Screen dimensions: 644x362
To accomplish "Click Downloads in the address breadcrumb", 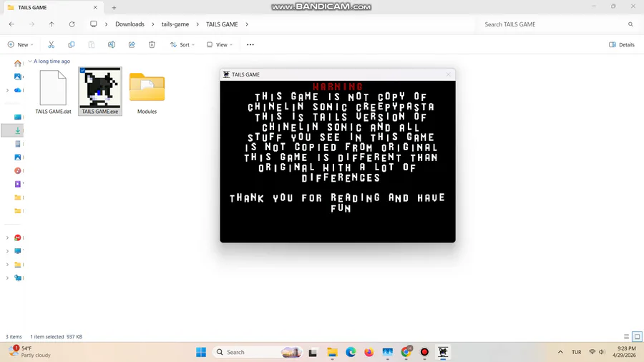I will pos(130,24).
